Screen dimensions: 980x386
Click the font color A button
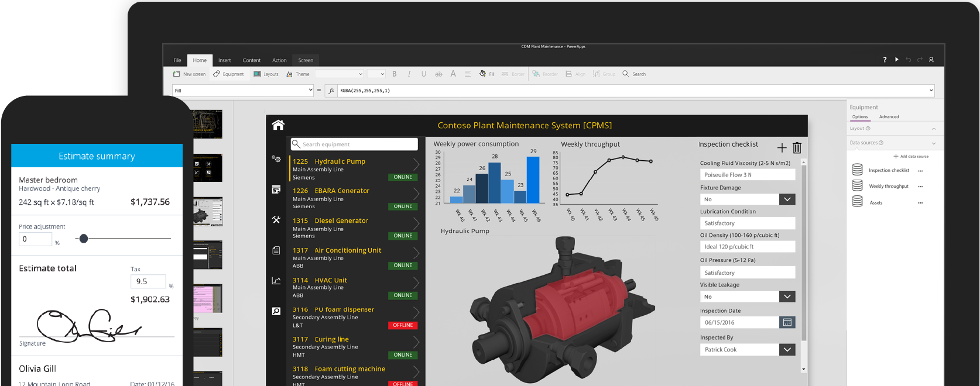pos(453,74)
